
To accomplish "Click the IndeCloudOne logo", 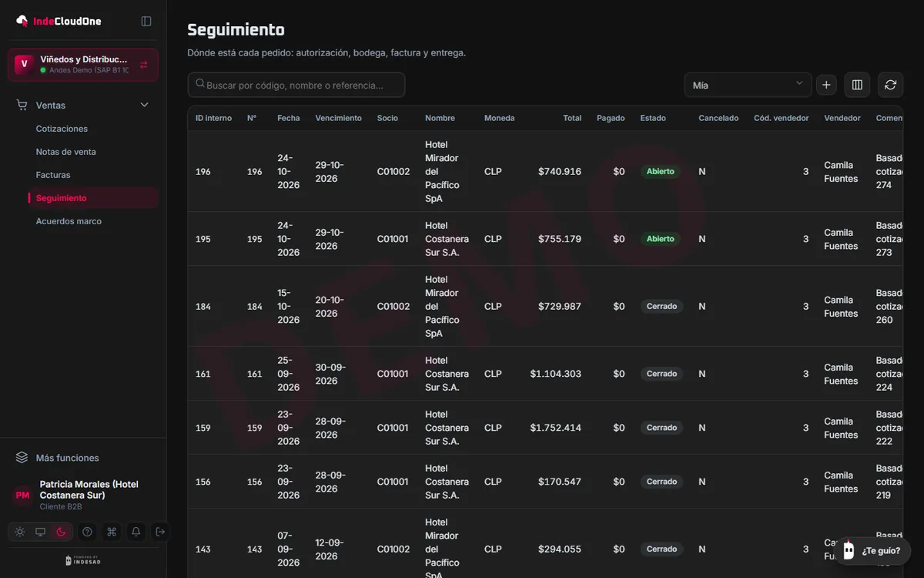I will (59, 21).
